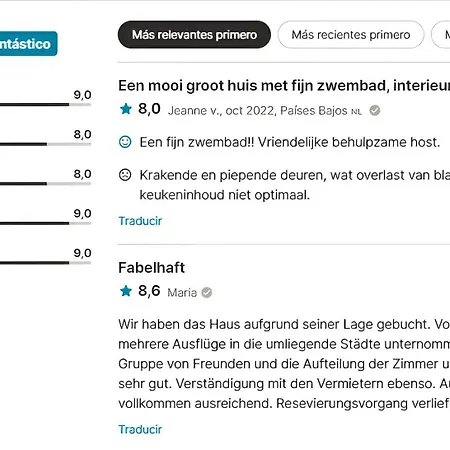
Task: Click the first 9,0 category rating bar
Action: click(45, 105)
